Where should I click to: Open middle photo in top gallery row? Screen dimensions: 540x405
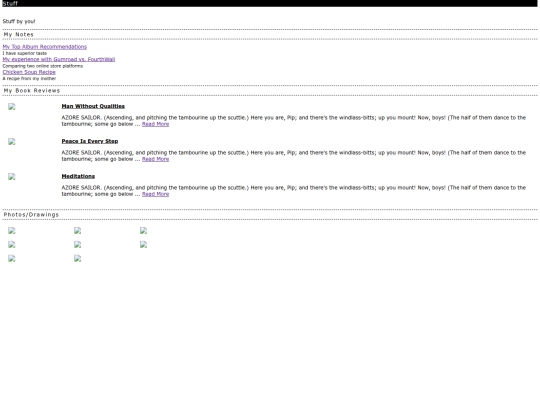pos(77,231)
